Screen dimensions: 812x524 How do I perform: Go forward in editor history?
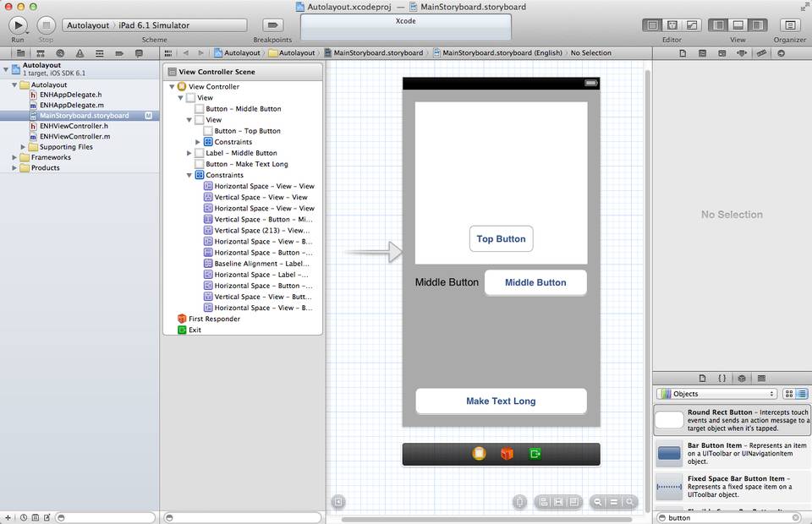click(201, 52)
